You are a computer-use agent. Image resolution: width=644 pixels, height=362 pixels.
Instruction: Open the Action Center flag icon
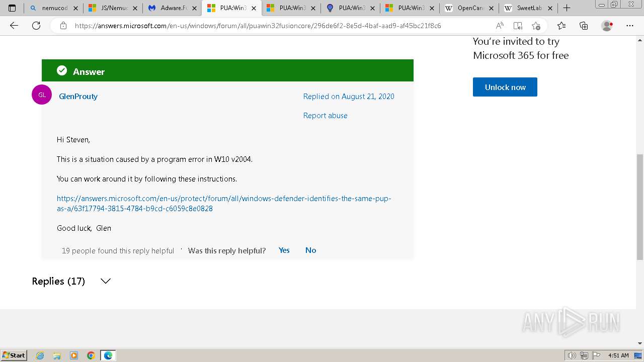(596, 355)
